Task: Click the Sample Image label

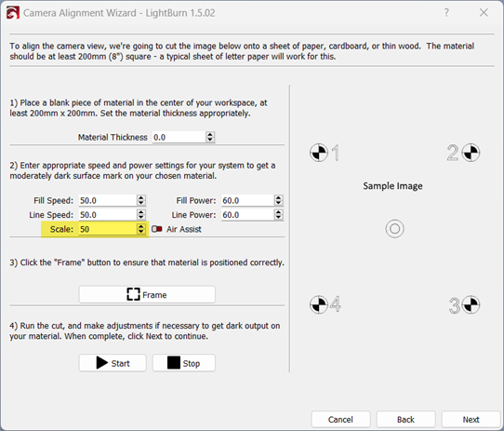Action: (x=392, y=186)
